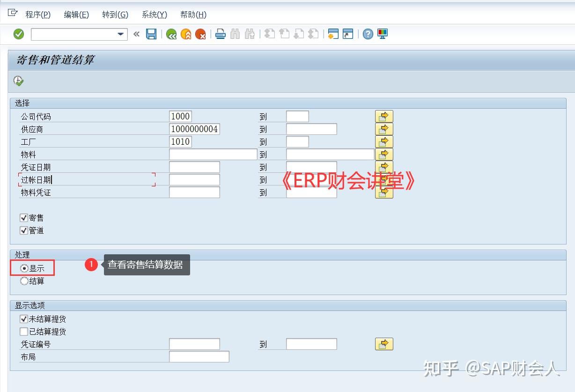Go back using the green arrow icon

tap(171, 34)
